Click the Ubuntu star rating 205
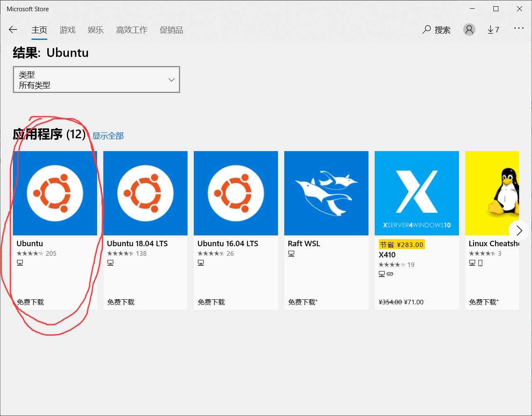 (37, 254)
